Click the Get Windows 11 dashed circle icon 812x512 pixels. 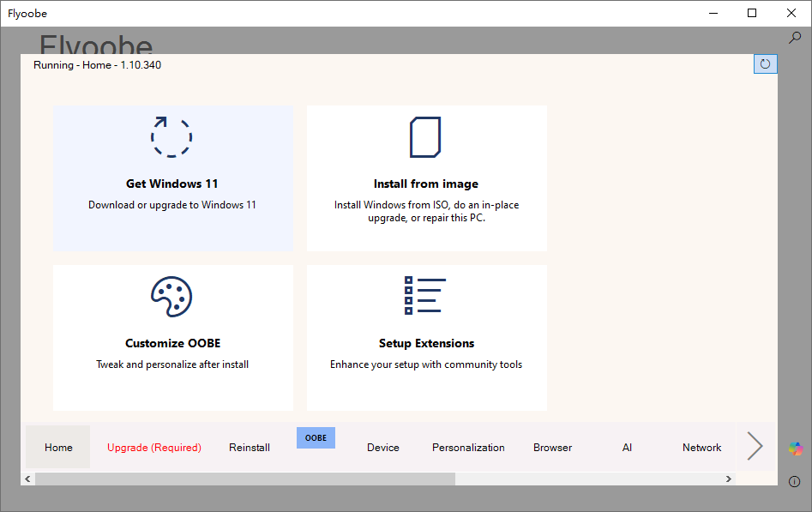[171, 137]
